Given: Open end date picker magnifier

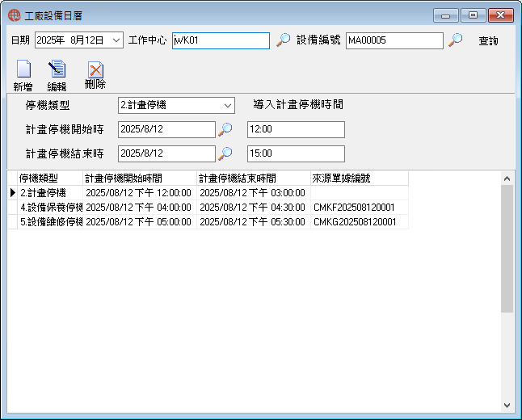Looking at the screenshot, I should [225, 153].
